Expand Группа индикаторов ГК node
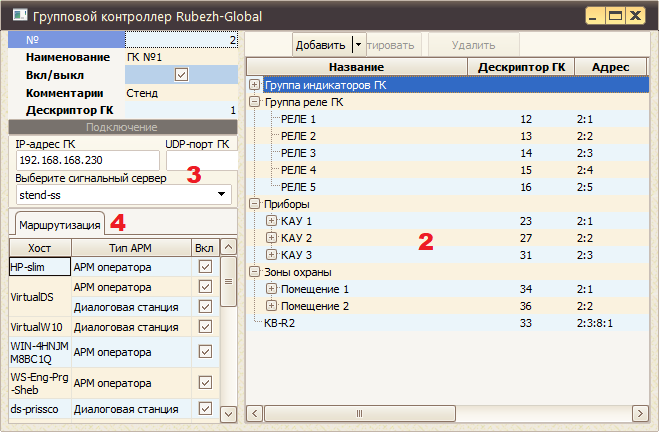 point(254,85)
